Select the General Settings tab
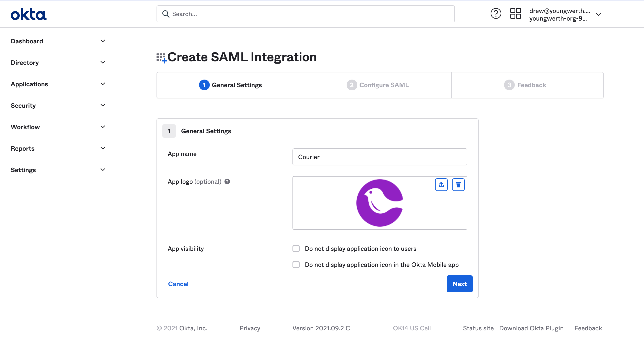This screenshot has height=346, width=644. pos(230,85)
